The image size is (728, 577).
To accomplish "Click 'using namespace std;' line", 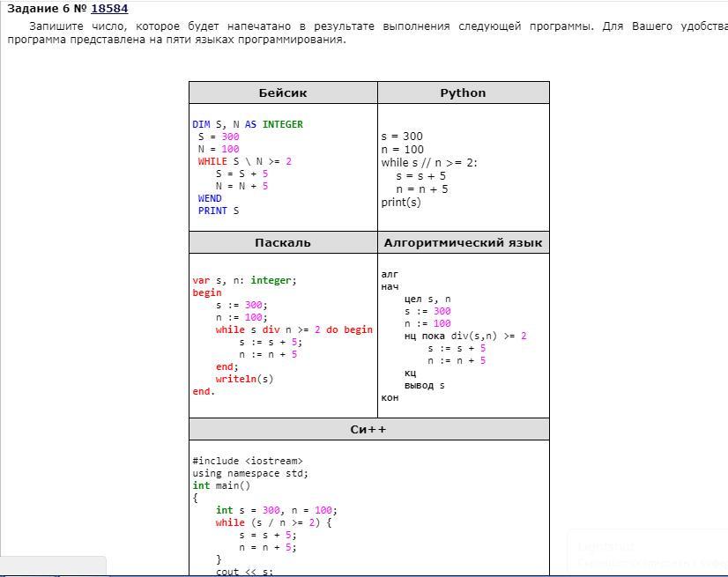I will 250,473.
